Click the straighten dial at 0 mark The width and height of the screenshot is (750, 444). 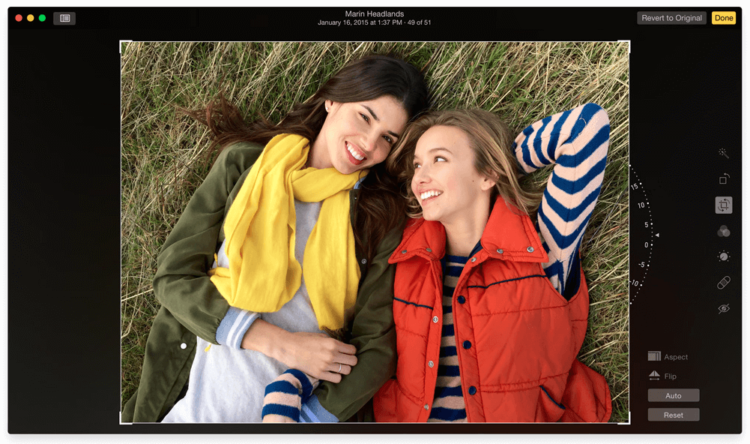coord(646,244)
